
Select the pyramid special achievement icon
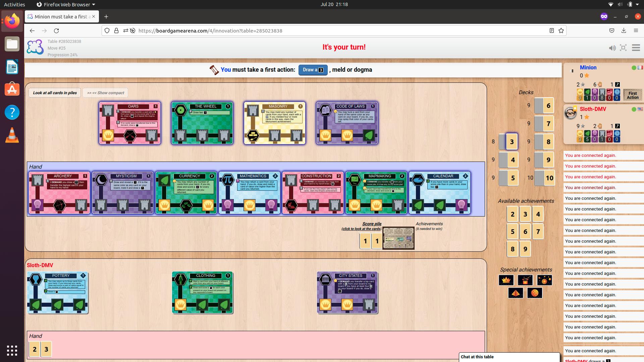coord(516,293)
